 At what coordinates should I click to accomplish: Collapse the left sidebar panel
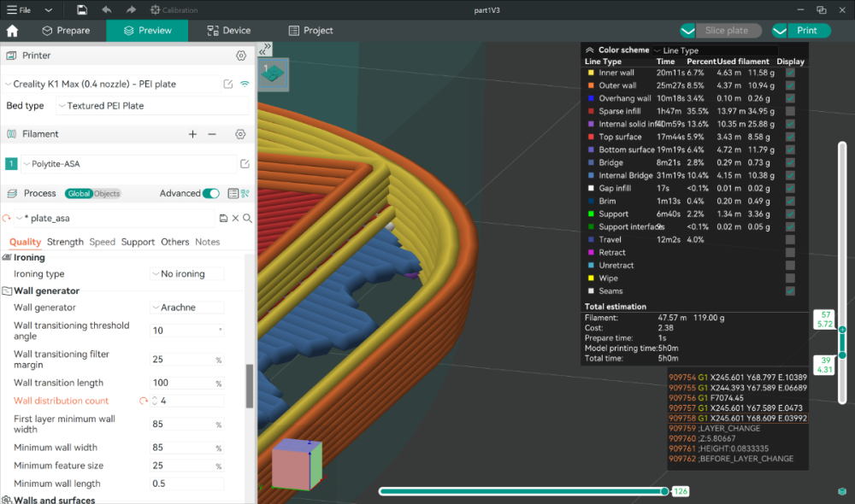pyautogui.click(x=265, y=49)
